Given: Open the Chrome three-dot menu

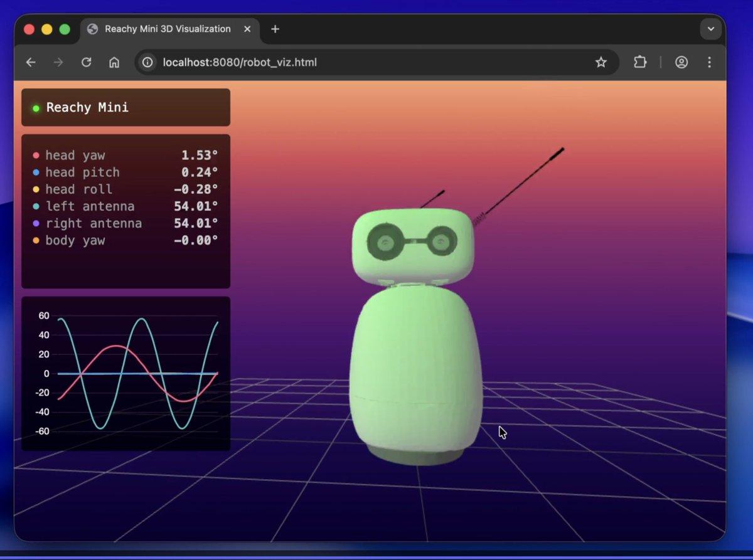Looking at the screenshot, I should (x=710, y=62).
